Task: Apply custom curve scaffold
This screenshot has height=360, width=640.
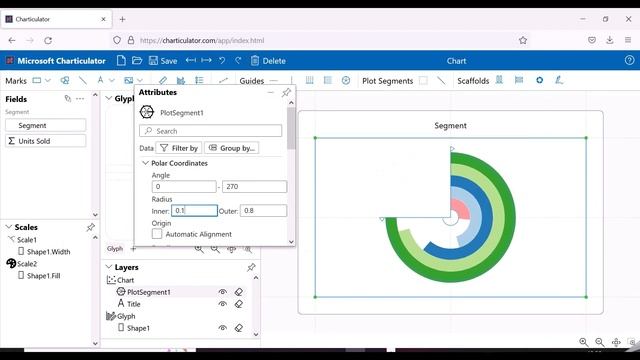Action: click(x=559, y=80)
